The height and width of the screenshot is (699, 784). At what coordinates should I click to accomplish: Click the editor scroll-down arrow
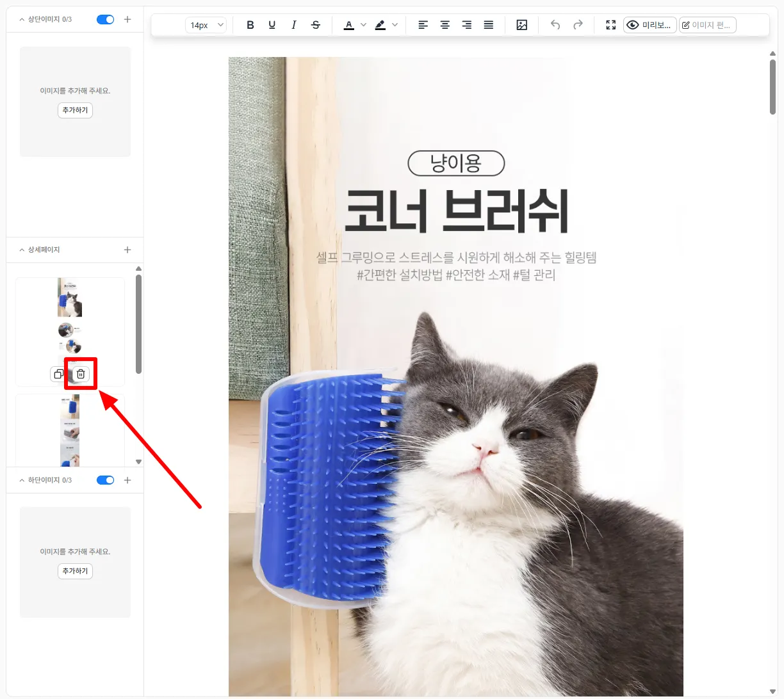[773, 692]
